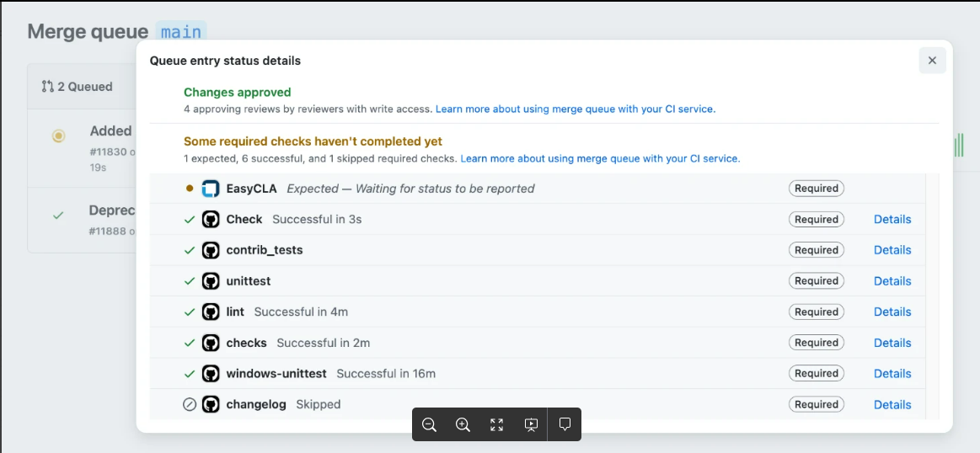Click the Learn more link under Changes approved
Screen dimensions: 980x453
click(x=575, y=109)
